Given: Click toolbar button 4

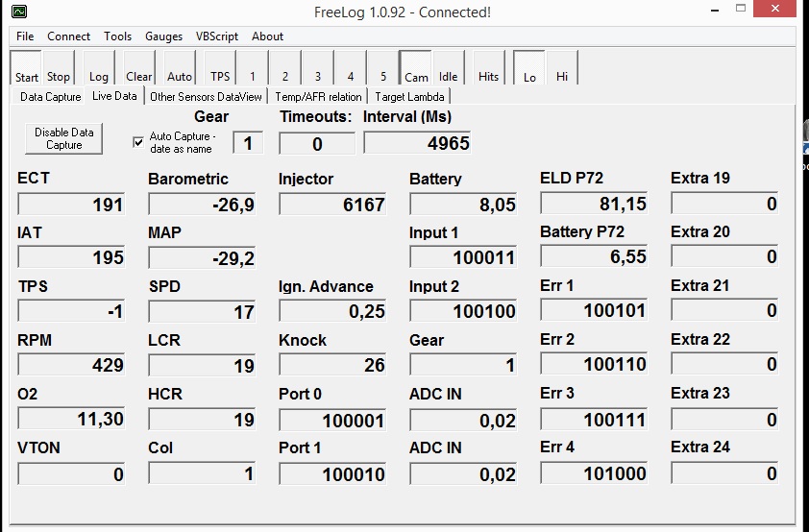Looking at the screenshot, I should pos(351,67).
